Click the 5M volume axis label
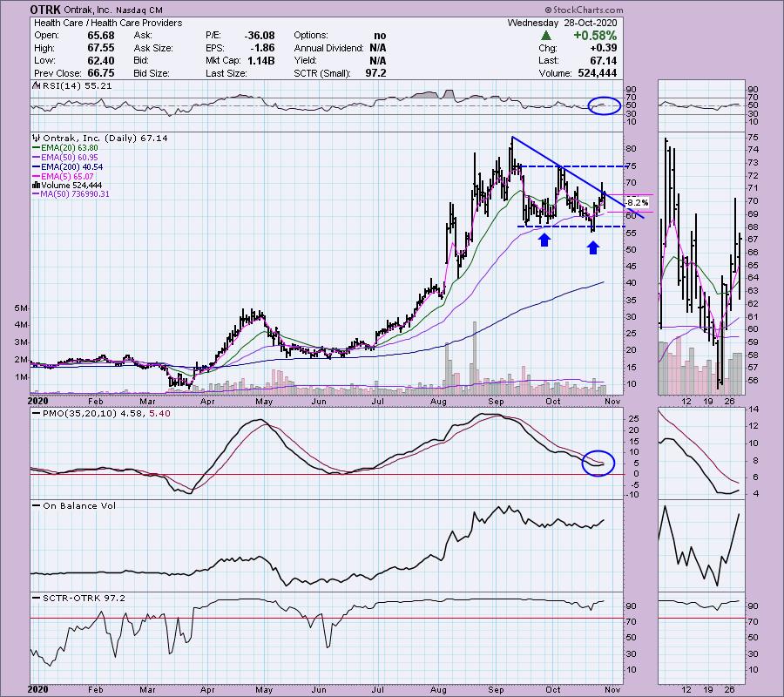Screen dimensions: 784x697 [x=21, y=308]
